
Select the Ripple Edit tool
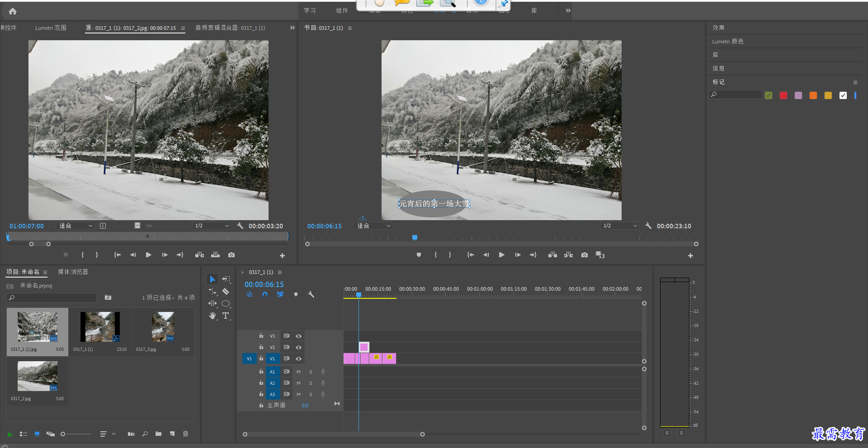coord(212,292)
